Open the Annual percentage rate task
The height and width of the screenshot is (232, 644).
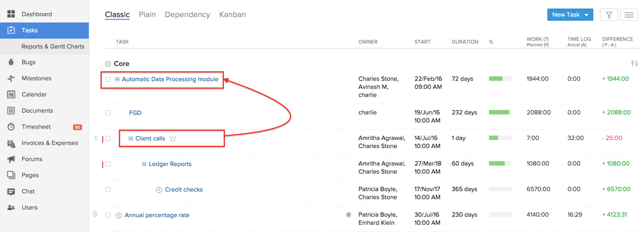point(157,215)
